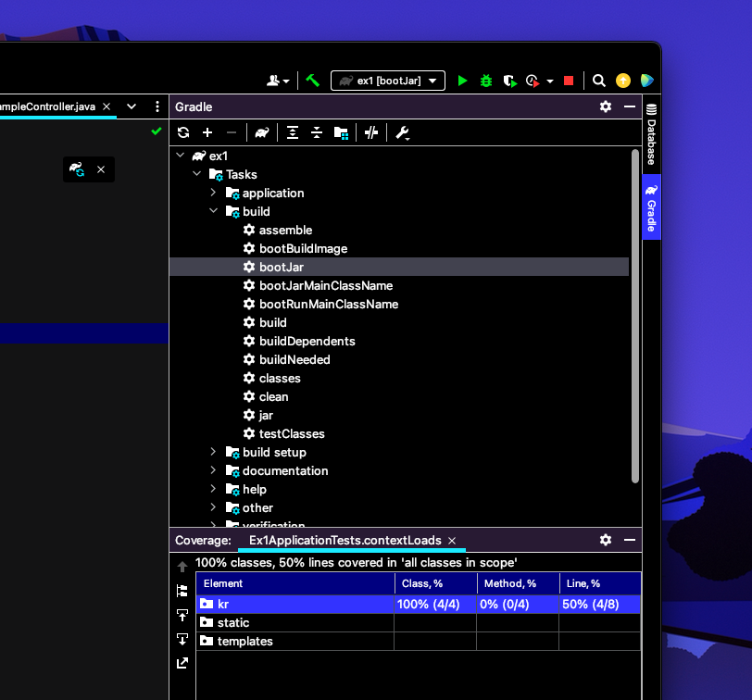Collapse the build task group
Viewport: 752px width, 700px height.
(213, 210)
